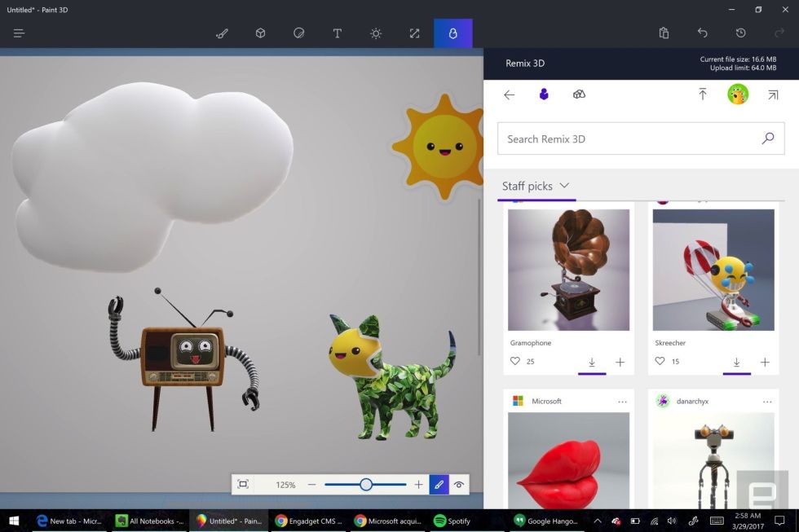Download the Gramophone model
Screen dimensions: 799x532
(x=592, y=362)
